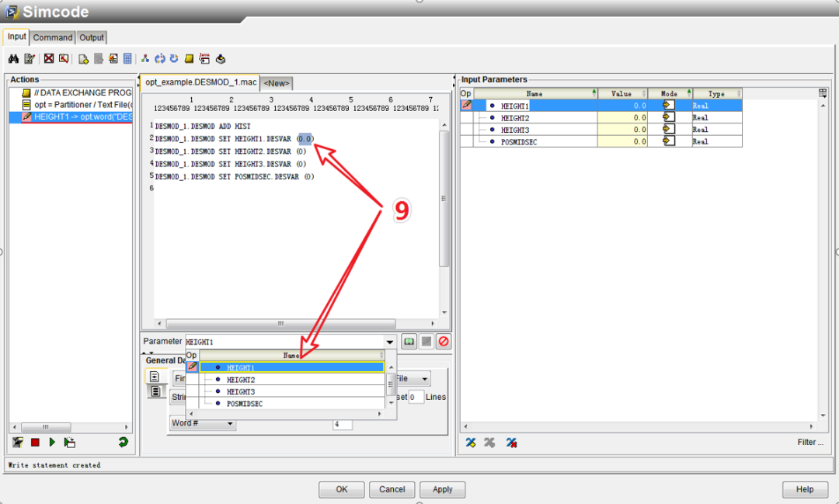Toggle the Mode icon for HEIGHT2
Image resolution: width=839 pixels, height=504 pixels.
(668, 117)
